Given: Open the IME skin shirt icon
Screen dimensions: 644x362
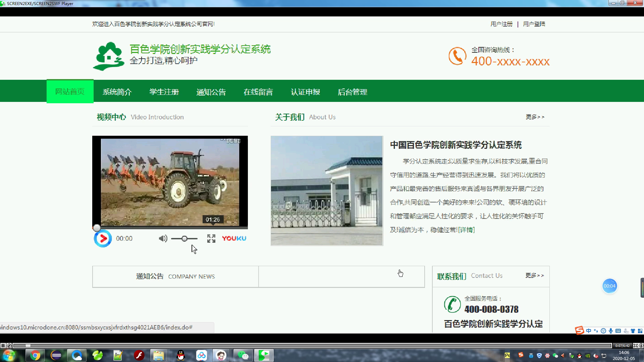Looking at the screenshot, I should click(633, 331).
